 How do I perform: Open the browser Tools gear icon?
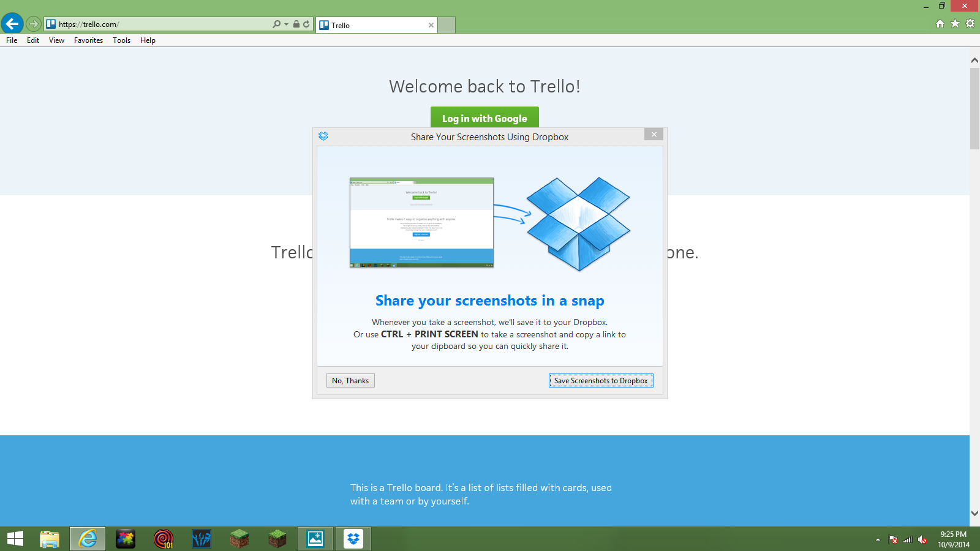(970, 24)
